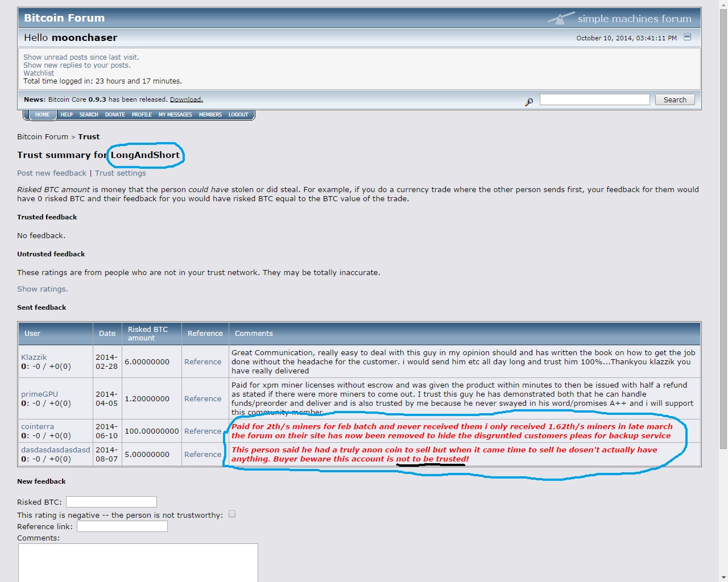Open the MEMBERS menu tab
Image resolution: width=728 pixels, height=582 pixels.
[210, 115]
